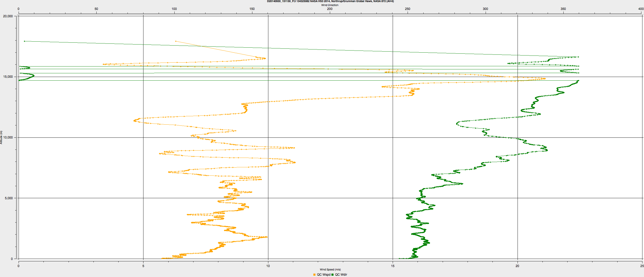The height and width of the screenshot is (277, 644).
Task: Click the Wind Direction axis title
Action: pos(330,5)
